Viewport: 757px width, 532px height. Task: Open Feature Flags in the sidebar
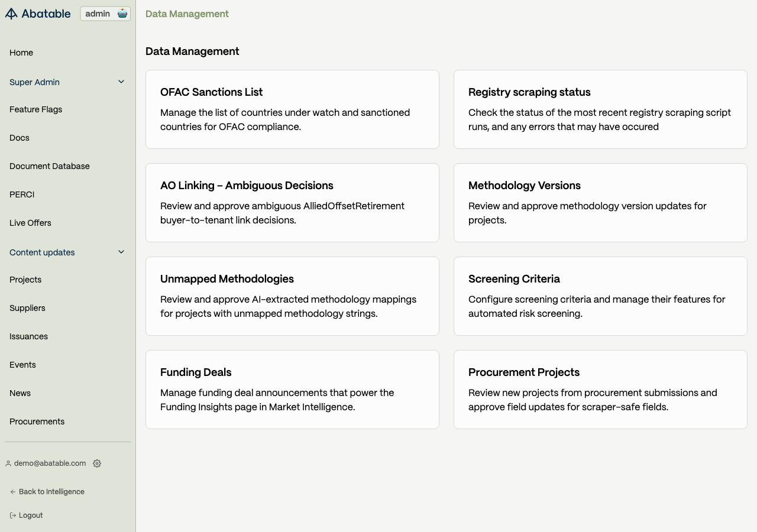click(x=35, y=109)
